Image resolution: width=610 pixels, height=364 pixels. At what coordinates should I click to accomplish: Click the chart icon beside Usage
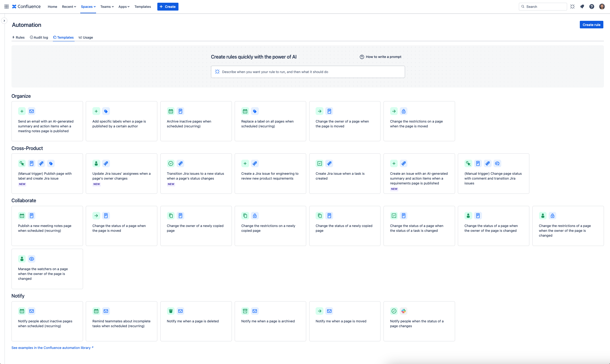tap(80, 37)
